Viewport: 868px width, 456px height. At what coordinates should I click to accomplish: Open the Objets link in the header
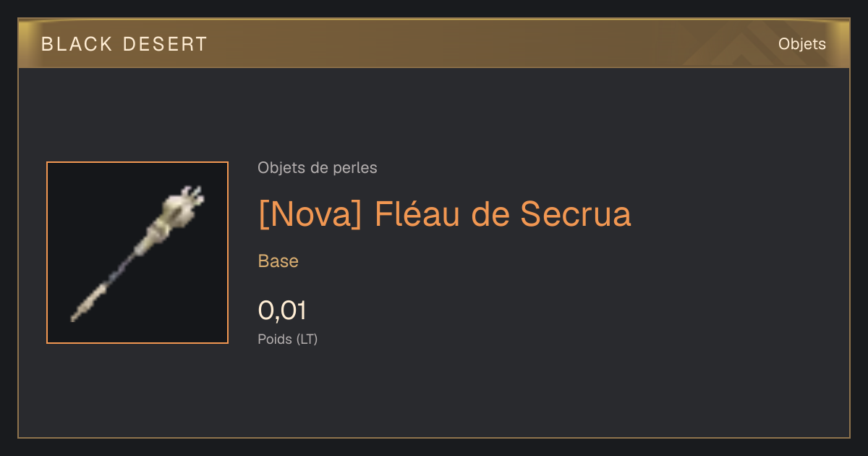[x=801, y=44]
